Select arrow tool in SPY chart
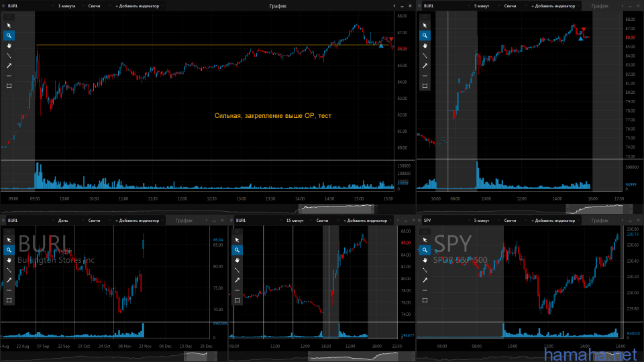Viewport: 644px width, 362px height. 425,280
